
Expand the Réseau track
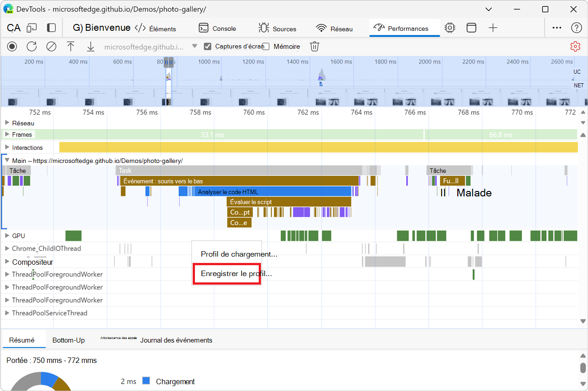pyautogui.click(x=7, y=123)
